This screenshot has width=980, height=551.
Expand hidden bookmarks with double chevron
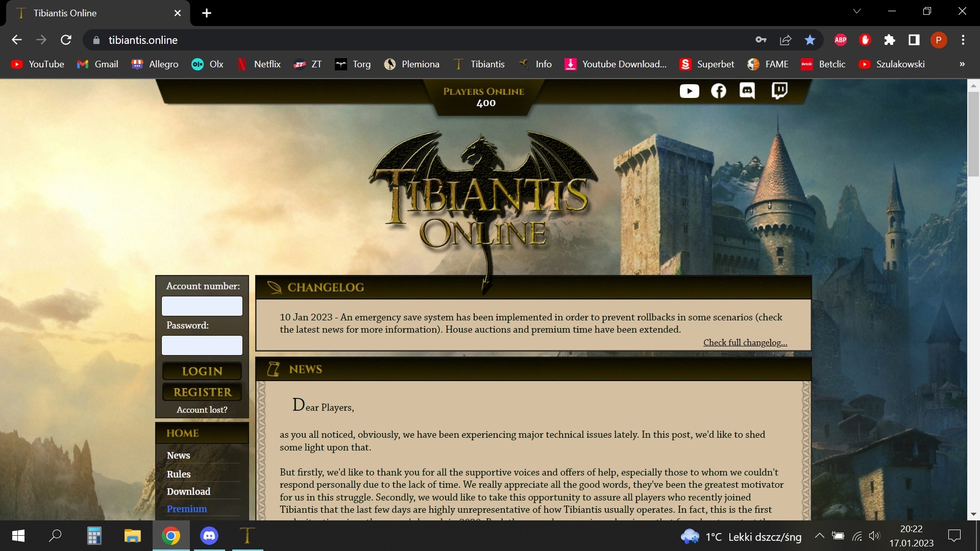pyautogui.click(x=962, y=64)
